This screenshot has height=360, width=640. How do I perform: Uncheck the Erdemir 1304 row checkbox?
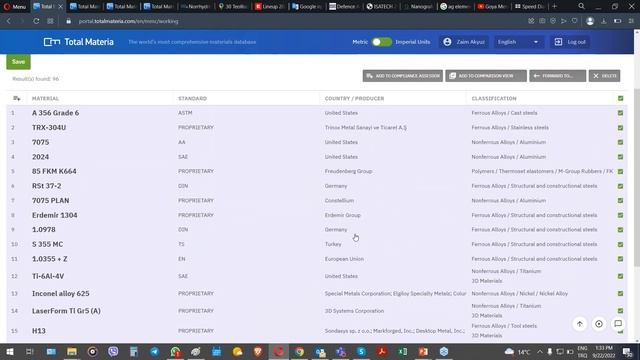[620, 215]
